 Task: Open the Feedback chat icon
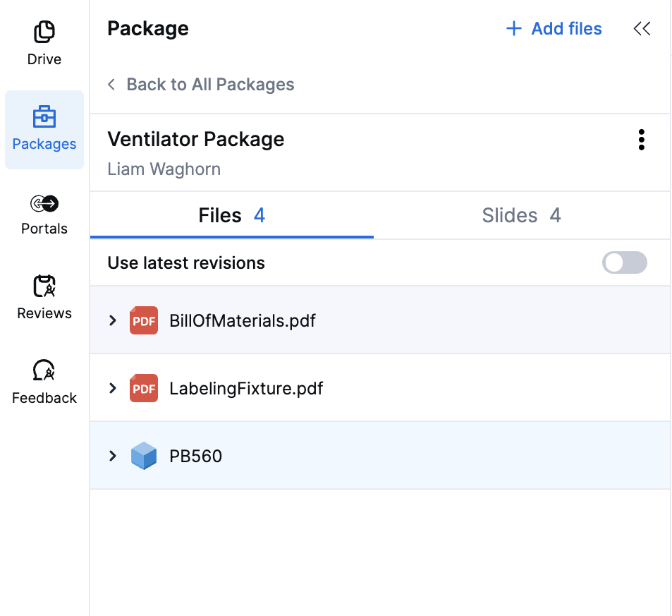click(44, 370)
